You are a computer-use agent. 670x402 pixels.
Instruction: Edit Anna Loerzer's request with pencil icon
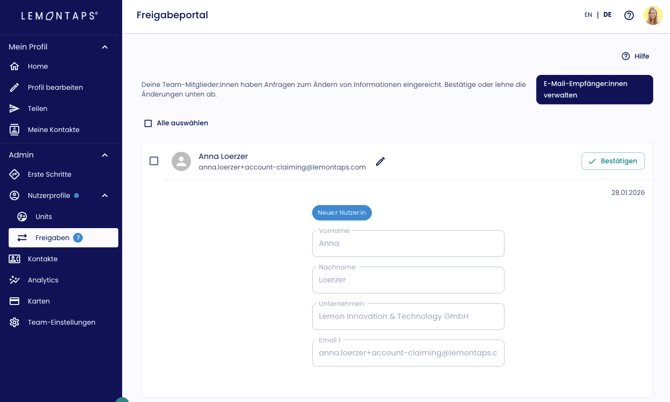point(380,161)
